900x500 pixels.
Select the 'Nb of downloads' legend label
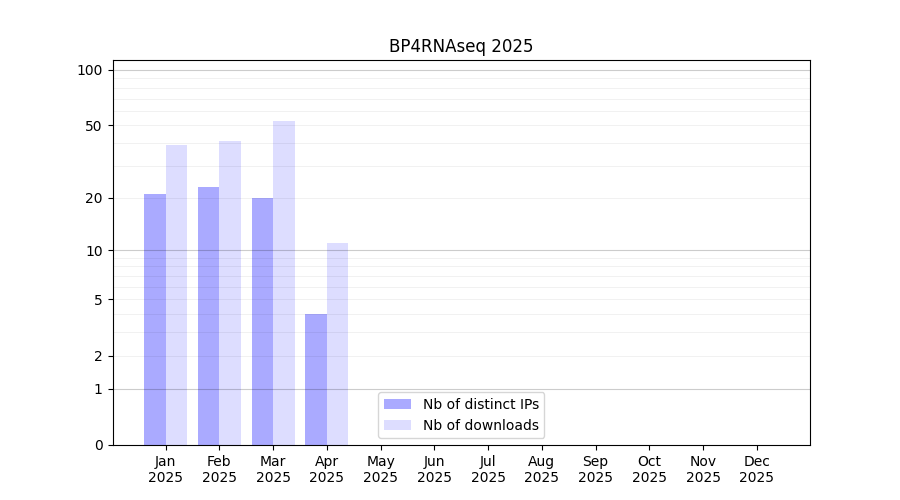pyautogui.click(x=480, y=425)
